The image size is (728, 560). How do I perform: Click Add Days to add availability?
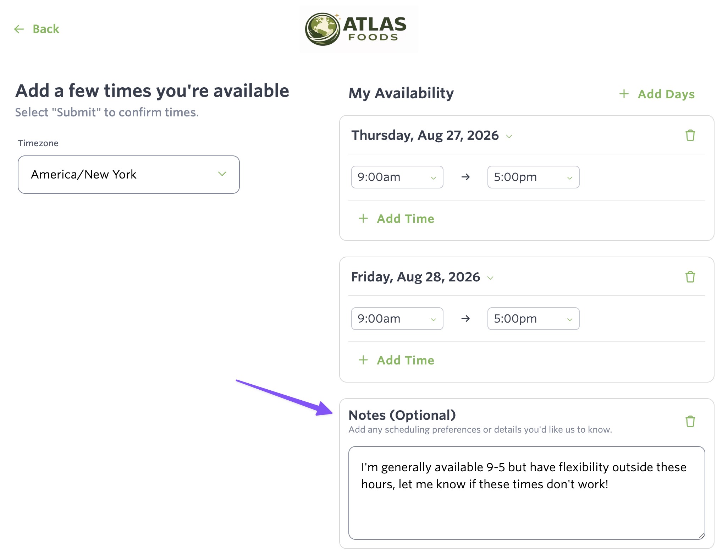point(666,94)
